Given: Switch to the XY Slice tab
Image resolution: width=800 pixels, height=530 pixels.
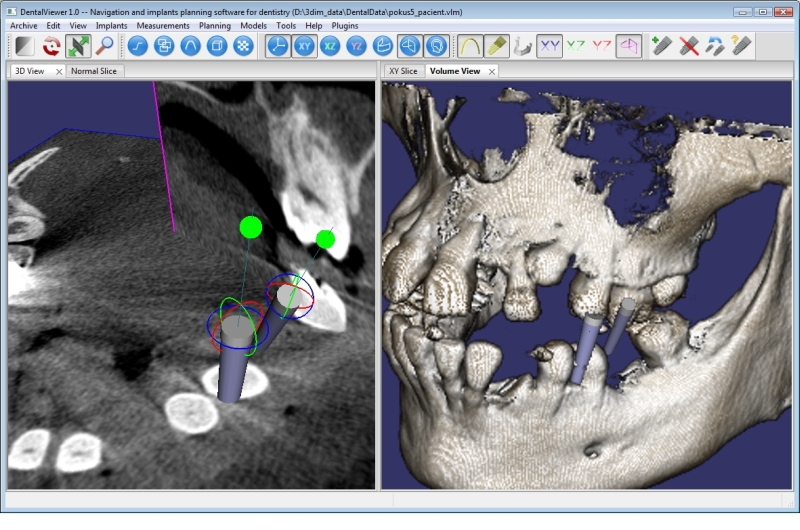Looking at the screenshot, I should click(403, 71).
